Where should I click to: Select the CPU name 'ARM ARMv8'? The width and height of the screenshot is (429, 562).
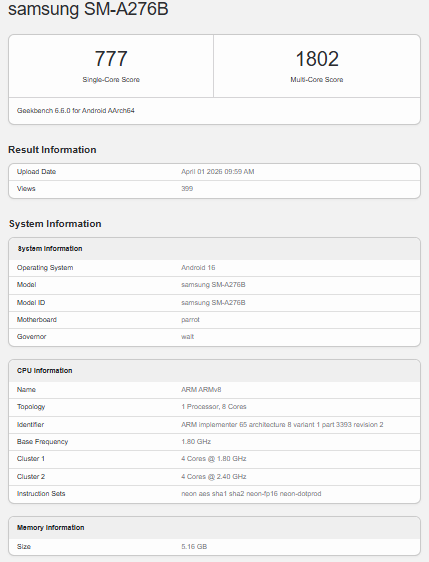(201, 390)
